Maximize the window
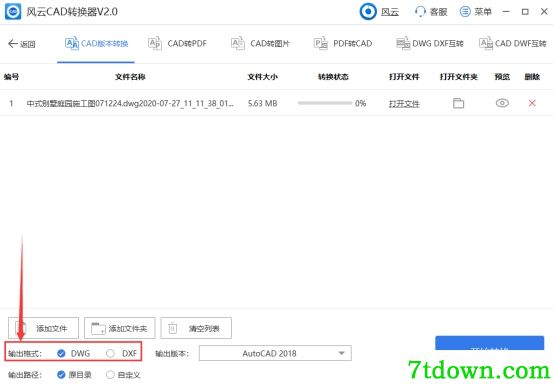The width and height of the screenshot is (554, 389). (525, 12)
